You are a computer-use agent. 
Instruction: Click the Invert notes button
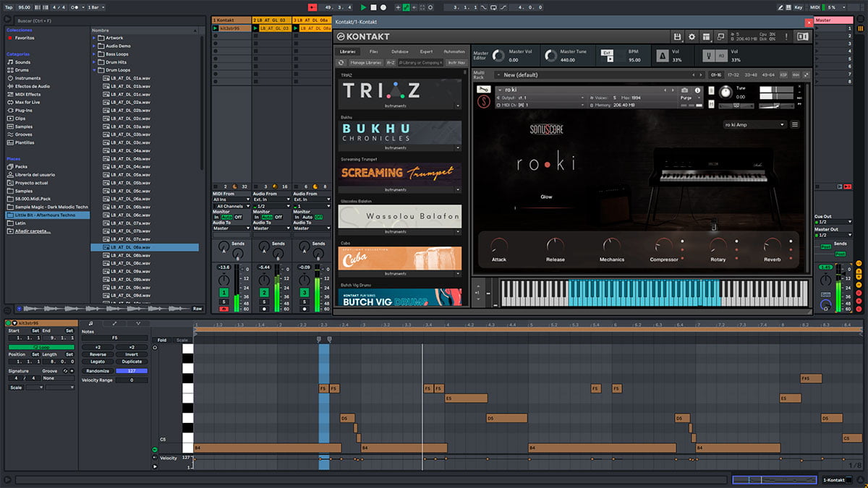point(132,354)
